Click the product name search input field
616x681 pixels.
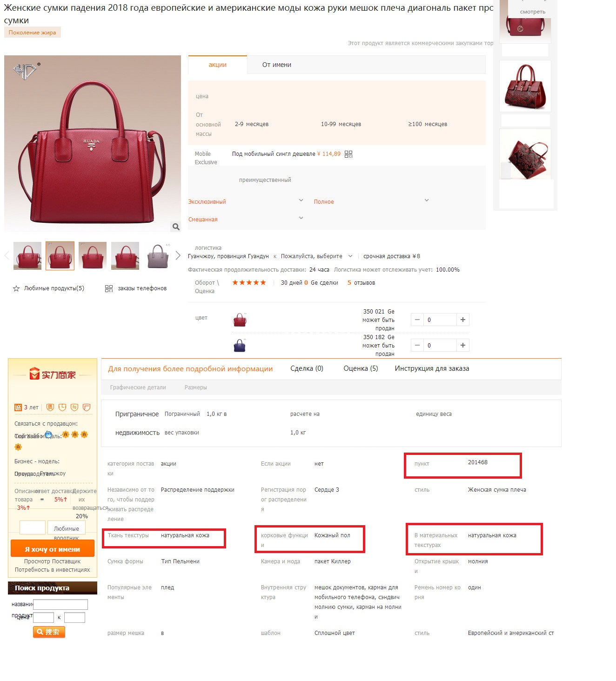tap(60, 604)
